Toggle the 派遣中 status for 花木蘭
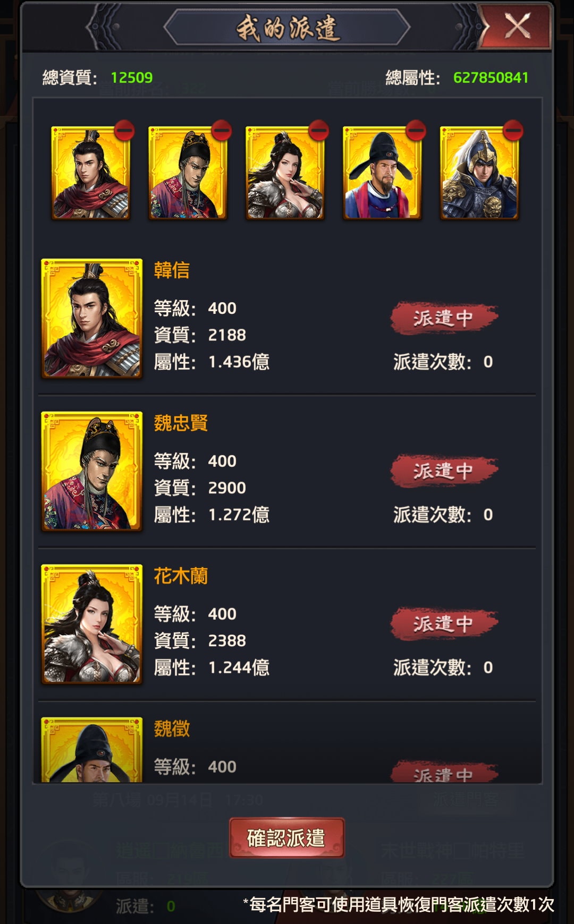Screen dimensions: 574x924 click(x=444, y=623)
